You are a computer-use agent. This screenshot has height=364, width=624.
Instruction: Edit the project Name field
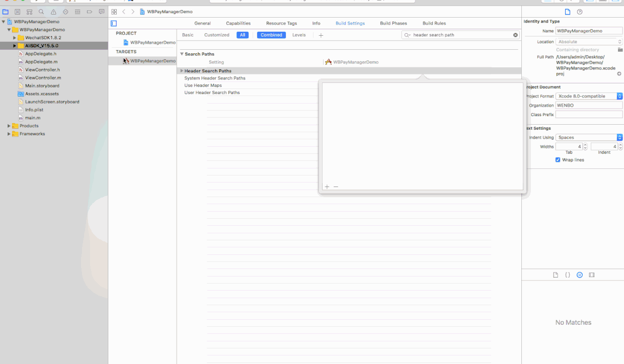[x=589, y=31]
